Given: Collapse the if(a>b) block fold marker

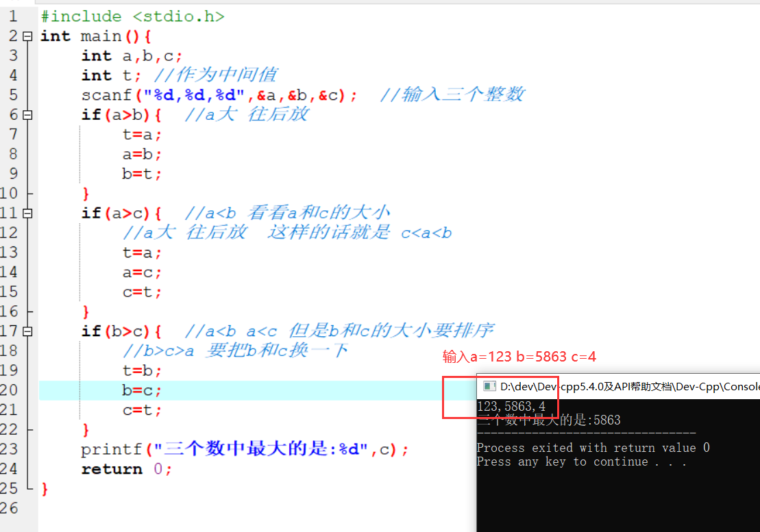Looking at the screenshot, I should (27, 115).
